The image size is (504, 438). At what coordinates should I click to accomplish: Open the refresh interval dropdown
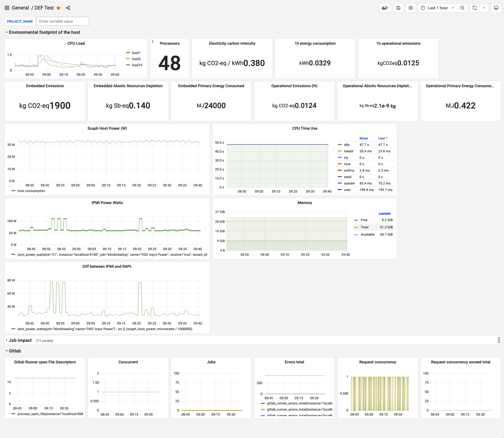point(484,8)
